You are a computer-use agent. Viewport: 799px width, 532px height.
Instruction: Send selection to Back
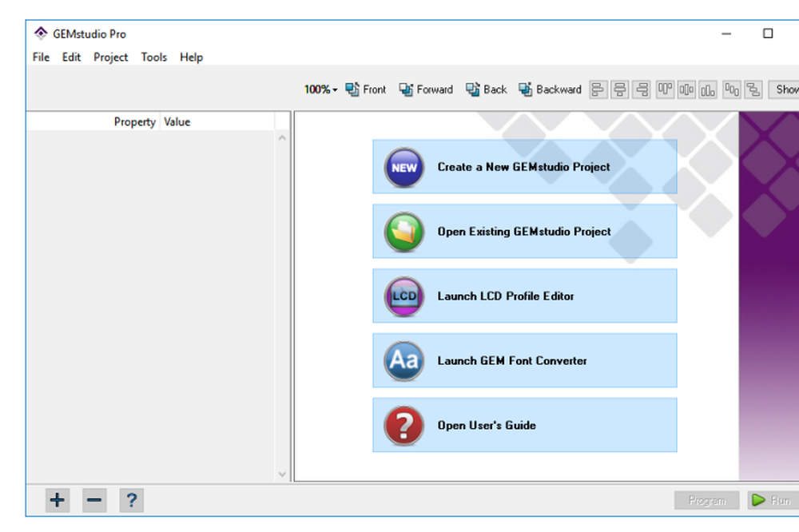click(x=486, y=89)
